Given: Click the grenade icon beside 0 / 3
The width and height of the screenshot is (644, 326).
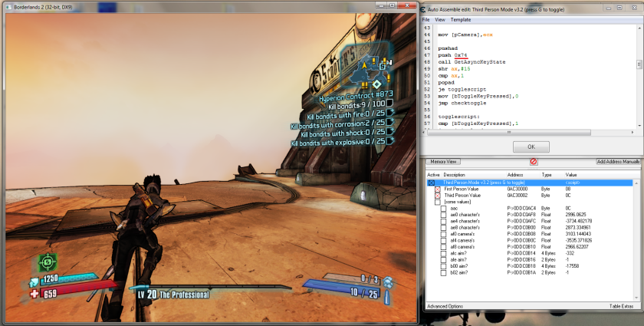Looking at the screenshot, I should point(388,282).
